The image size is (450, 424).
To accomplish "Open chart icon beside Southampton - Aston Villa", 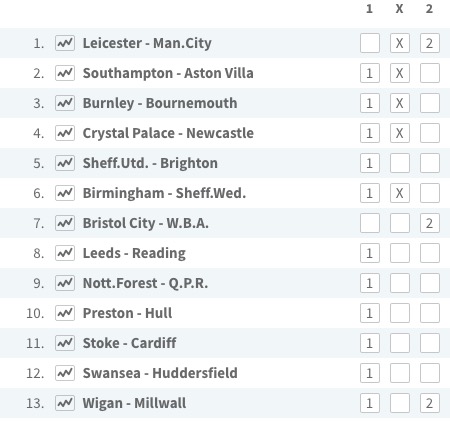I will point(65,73).
